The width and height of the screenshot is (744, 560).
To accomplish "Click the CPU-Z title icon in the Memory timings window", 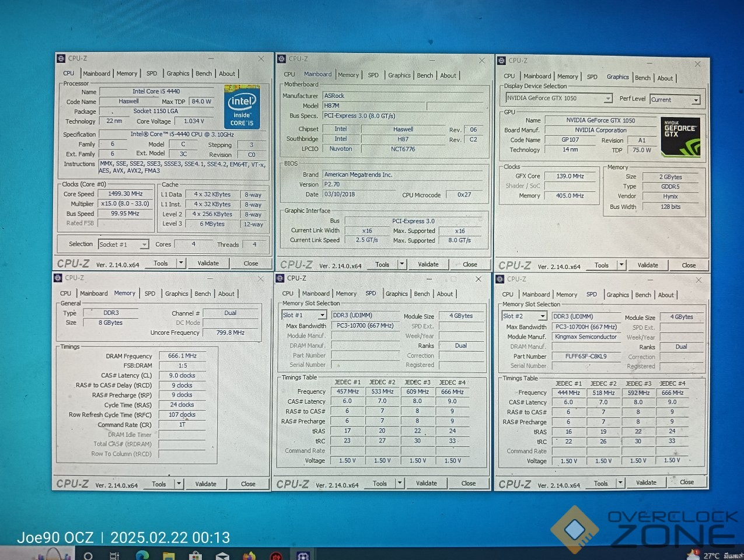I will coord(58,278).
